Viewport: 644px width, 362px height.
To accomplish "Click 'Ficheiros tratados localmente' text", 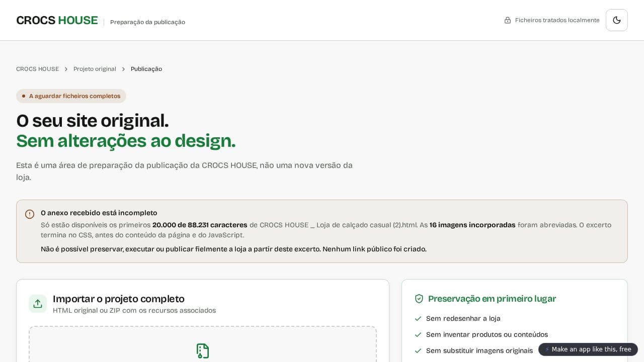I will 557,20.
